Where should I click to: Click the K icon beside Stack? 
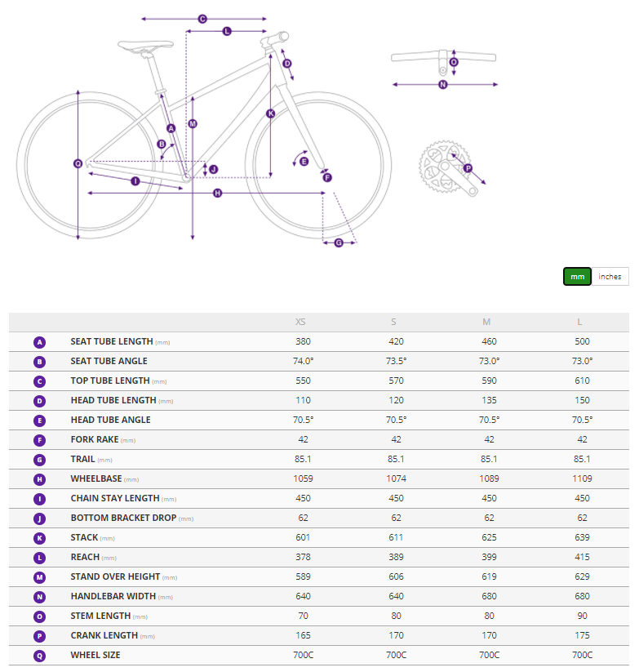tap(40, 538)
